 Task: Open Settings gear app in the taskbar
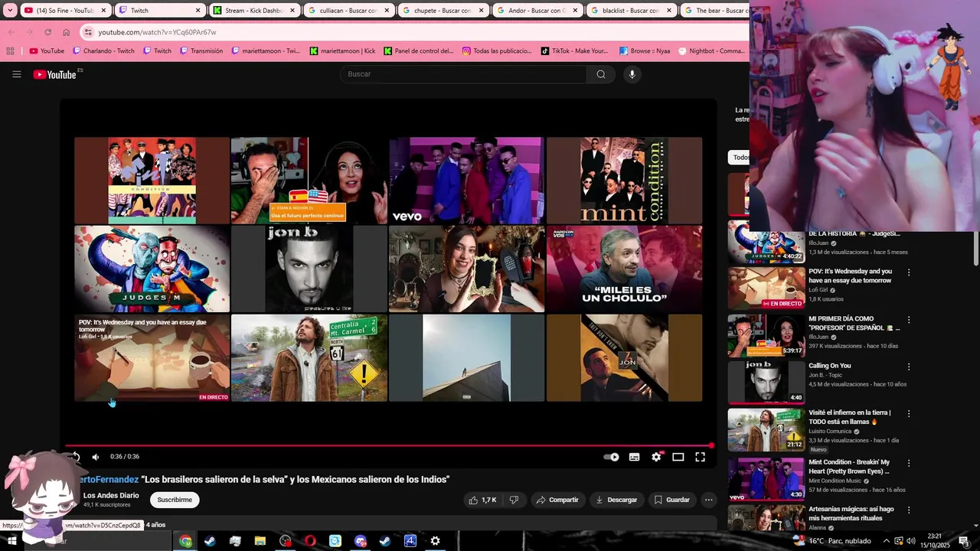point(435,541)
